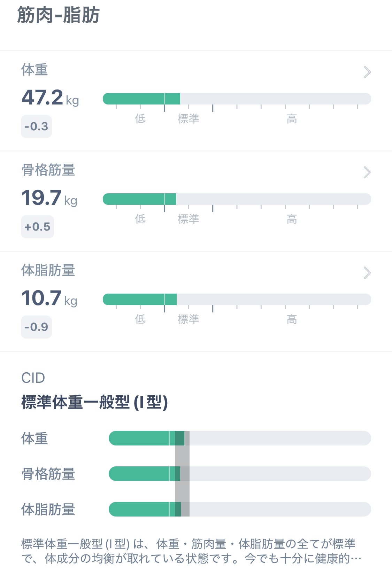
Task: Open the 体脂肪量 detail chevron
Action: pyautogui.click(x=367, y=273)
